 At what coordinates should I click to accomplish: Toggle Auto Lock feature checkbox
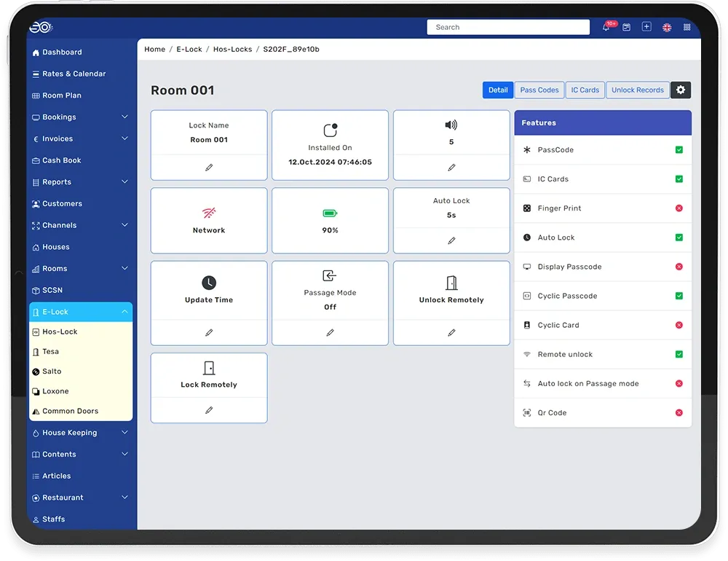click(678, 238)
